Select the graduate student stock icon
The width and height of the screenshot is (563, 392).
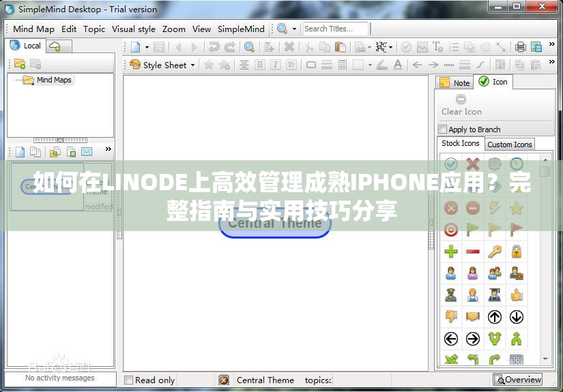(495, 295)
